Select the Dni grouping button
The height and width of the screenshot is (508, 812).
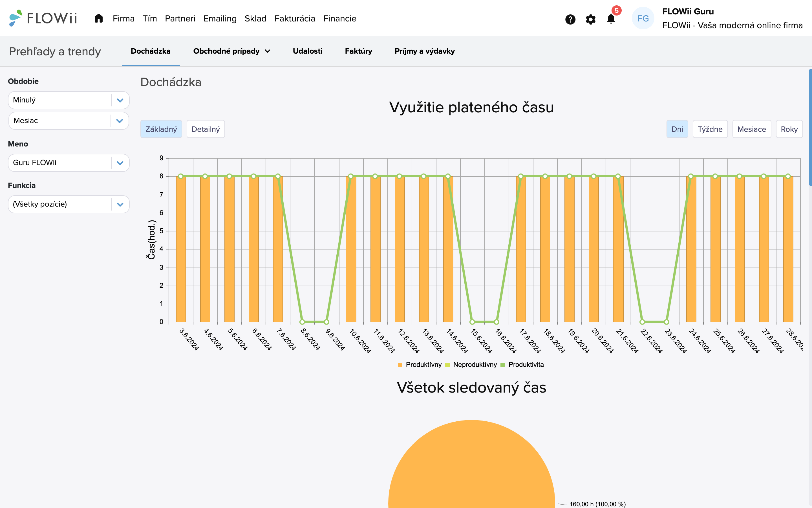pos(677,129)
